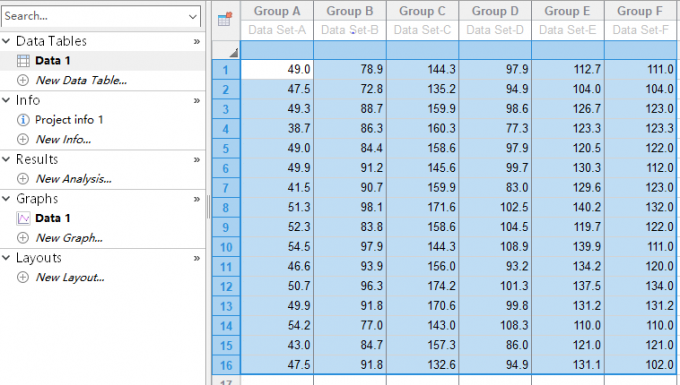680x385 pixels.
Task: Create a New Graph
Action: click(69, 238)
